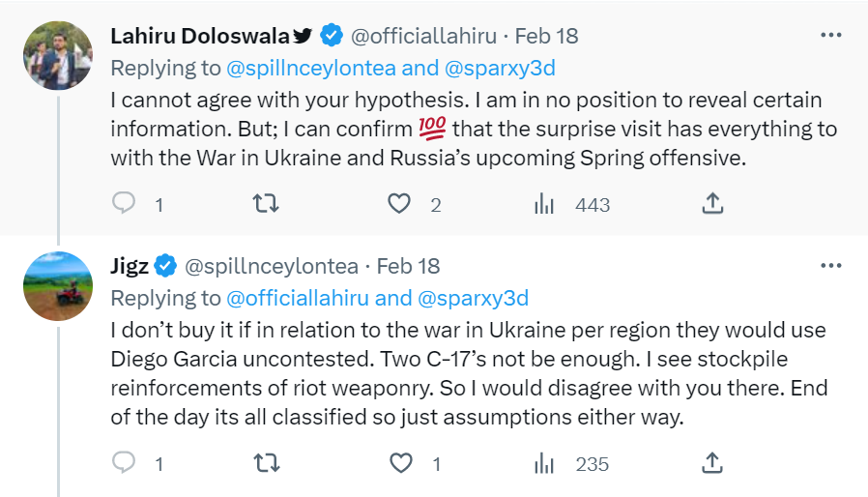The image size is (868, 497).
Task: Share the Jigz tweet
Action: [711, 463]
